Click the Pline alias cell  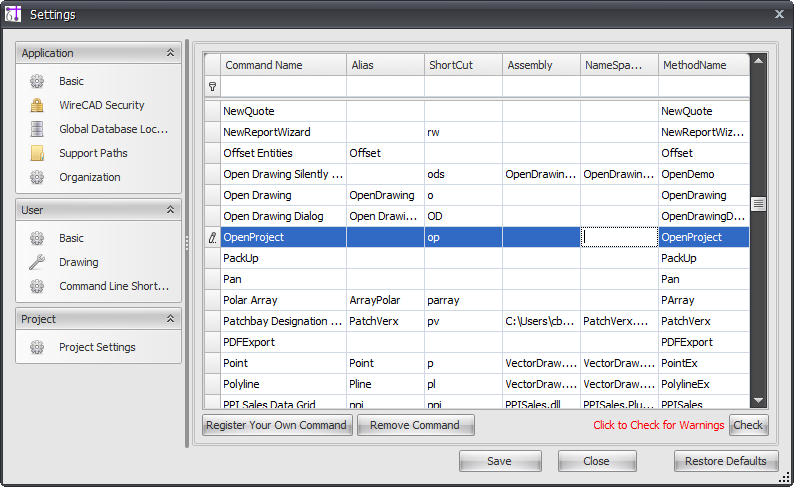coord(385,384)
